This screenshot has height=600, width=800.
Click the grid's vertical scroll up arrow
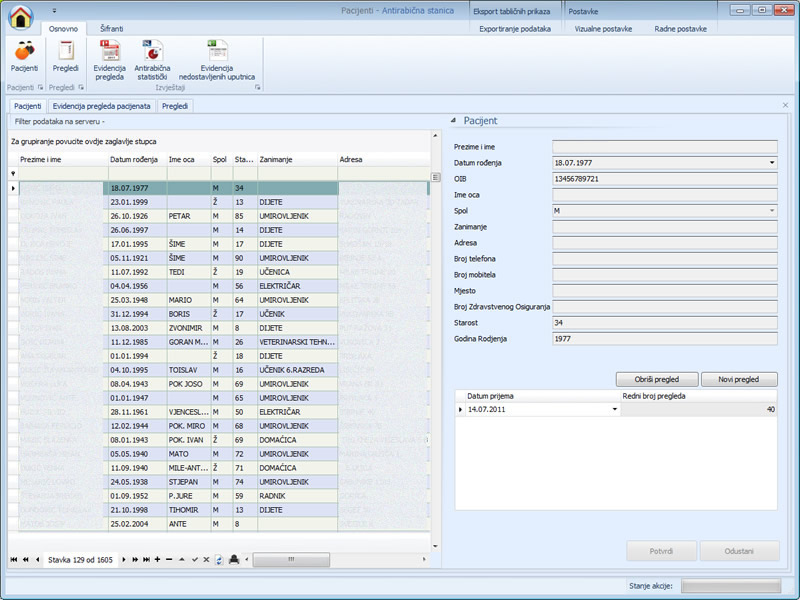435,135
